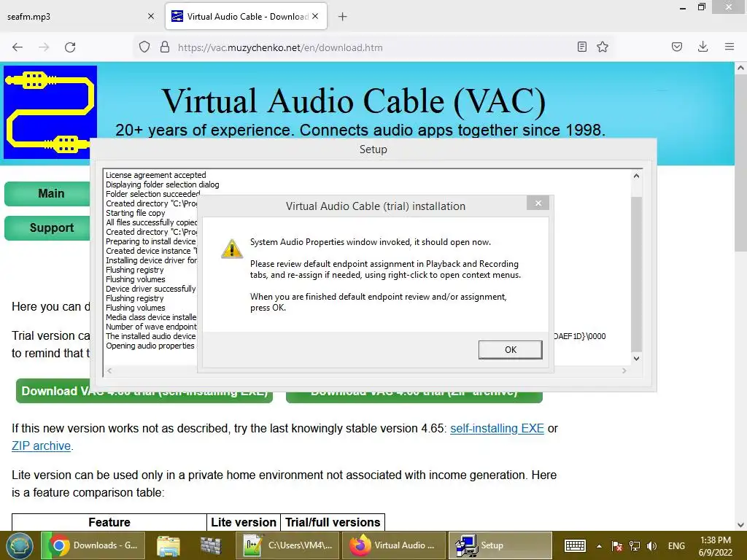Switch to the Setup taskbar item
Screen dimensions: 747x560
tap(500, 545)
